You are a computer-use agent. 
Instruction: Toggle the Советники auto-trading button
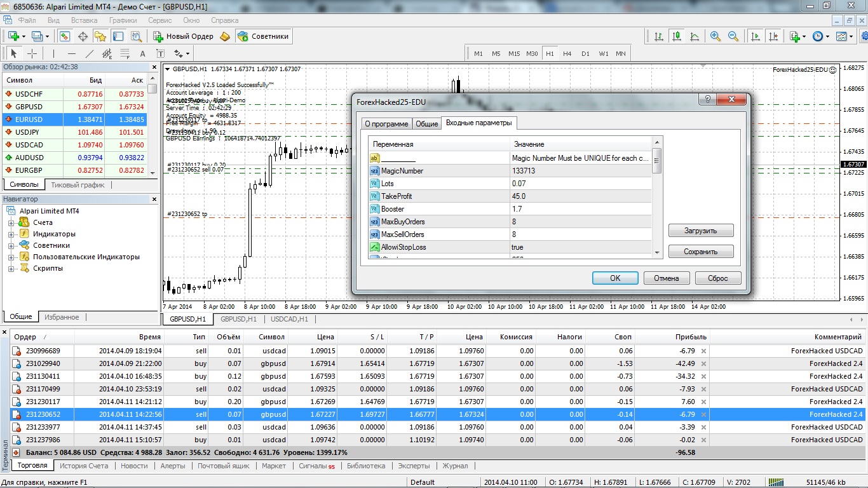pos(264,36)
